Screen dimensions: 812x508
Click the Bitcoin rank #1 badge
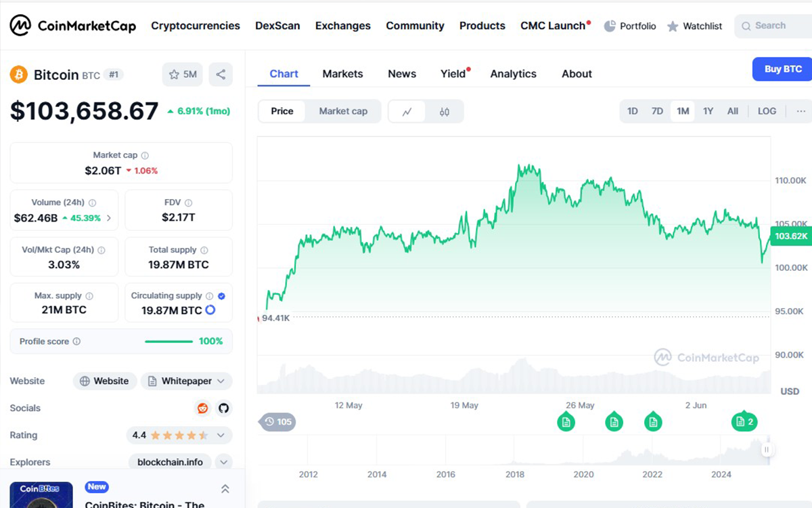point(114,75)
